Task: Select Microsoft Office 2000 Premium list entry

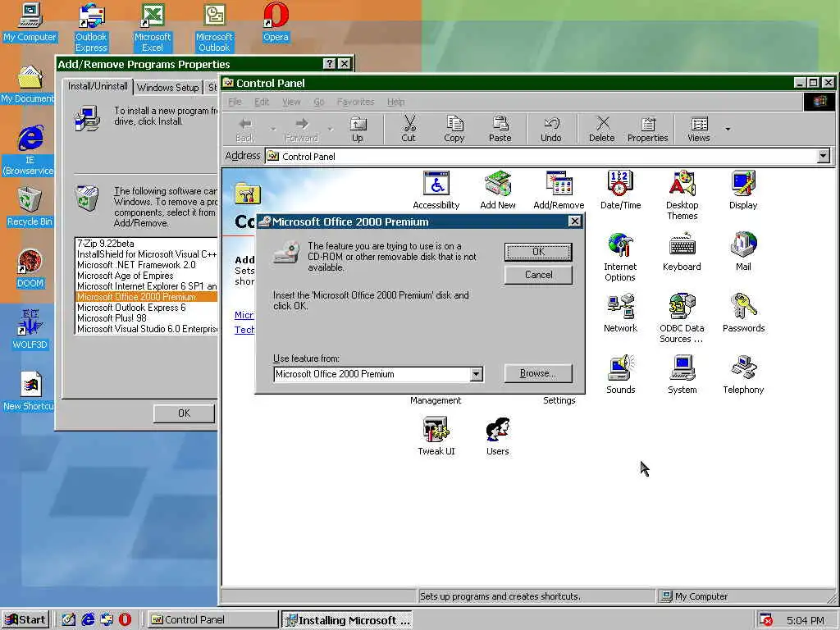Action: pyautogui.click(x=146, y=297)
